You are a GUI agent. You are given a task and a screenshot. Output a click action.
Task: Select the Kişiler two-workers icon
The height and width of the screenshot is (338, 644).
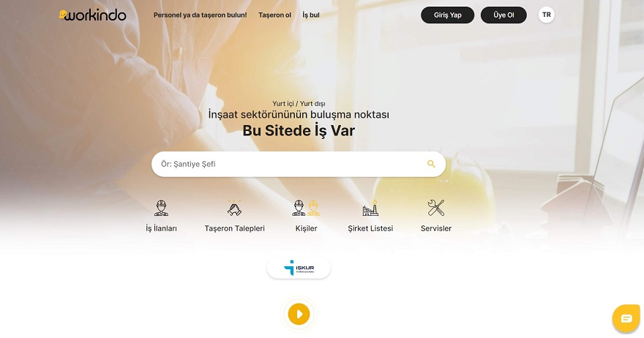pyautogui.click(x=306, y=208)
